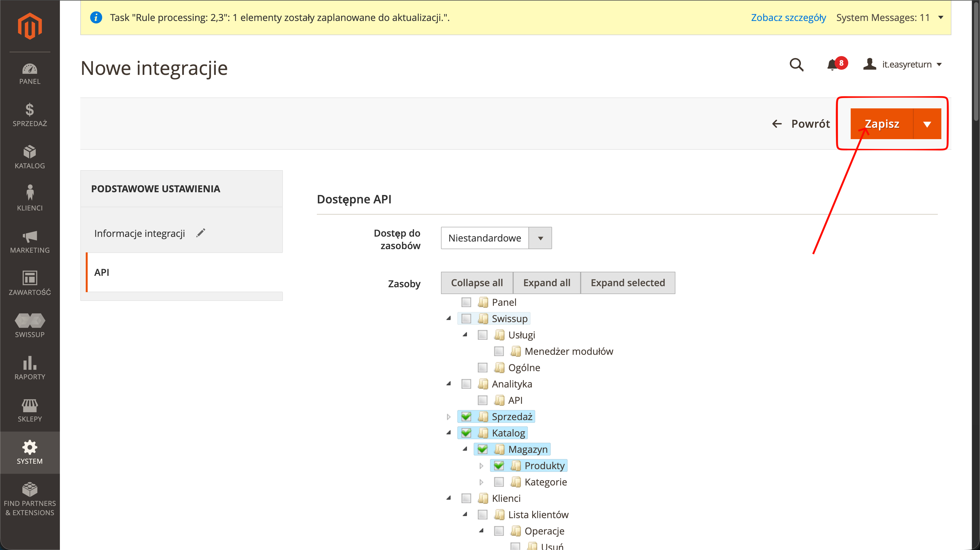980x550 pixels.
Task: Select the Menedżer modułów tree item
Action: coord(568,351)
